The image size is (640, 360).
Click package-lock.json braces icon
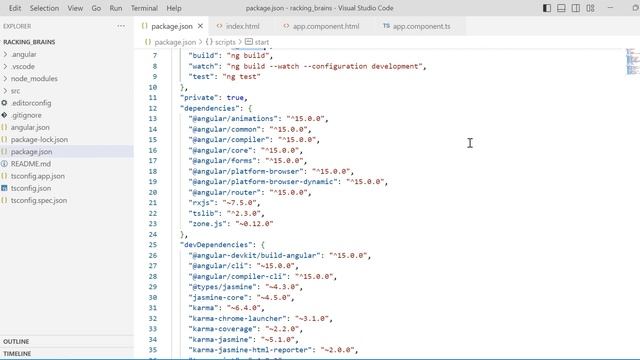(x=4, y=140)
